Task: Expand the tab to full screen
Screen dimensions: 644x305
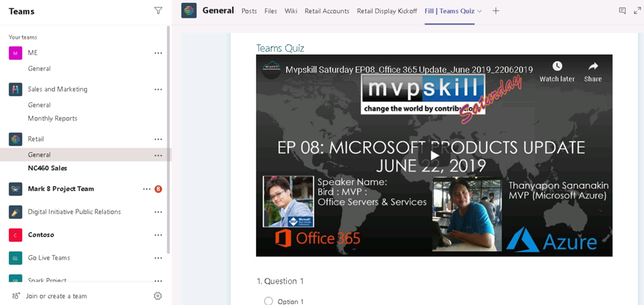Action: point(637,11)
